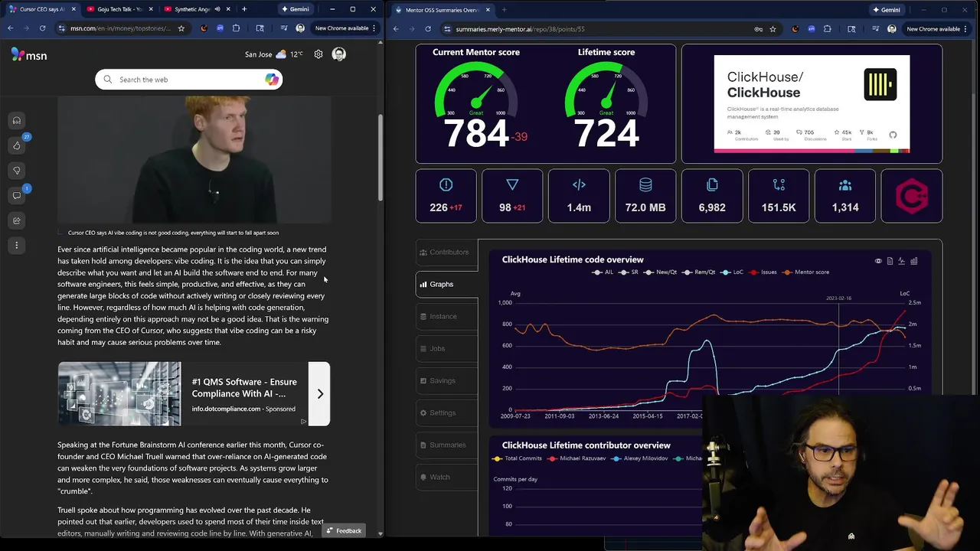Viewport: 980px width, 551px height.
Task: Open the Watch sidebar tab
Action: coord(446,477)
